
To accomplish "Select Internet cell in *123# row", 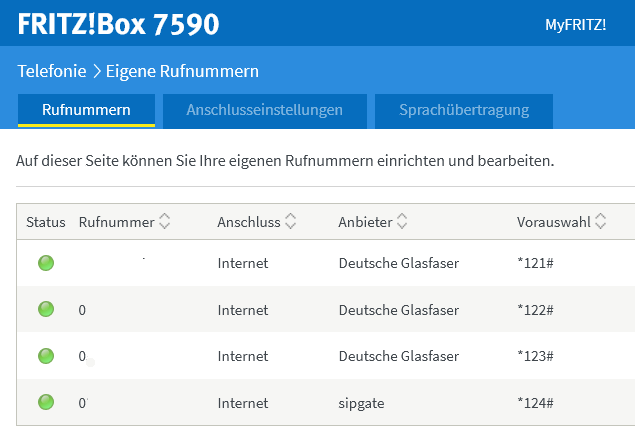I will (243, 356).
